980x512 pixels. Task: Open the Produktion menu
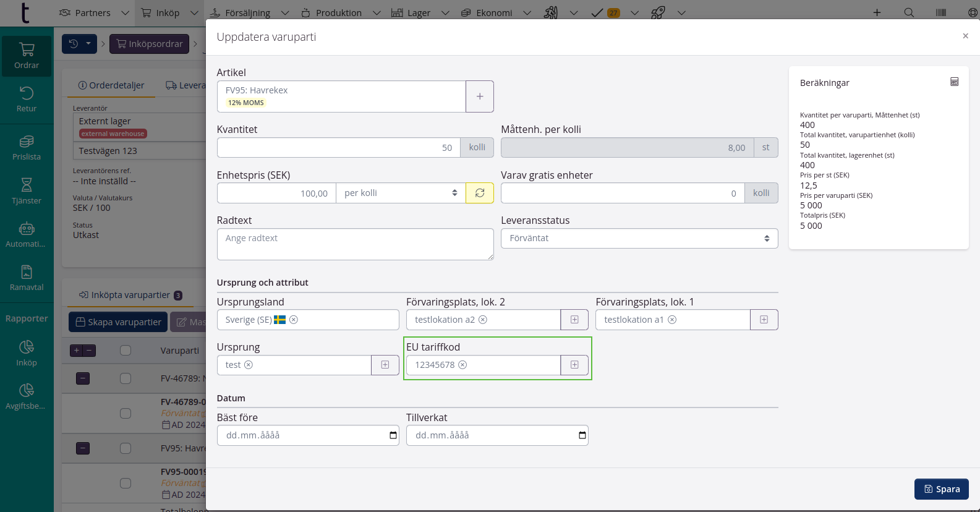click(339, 12)
